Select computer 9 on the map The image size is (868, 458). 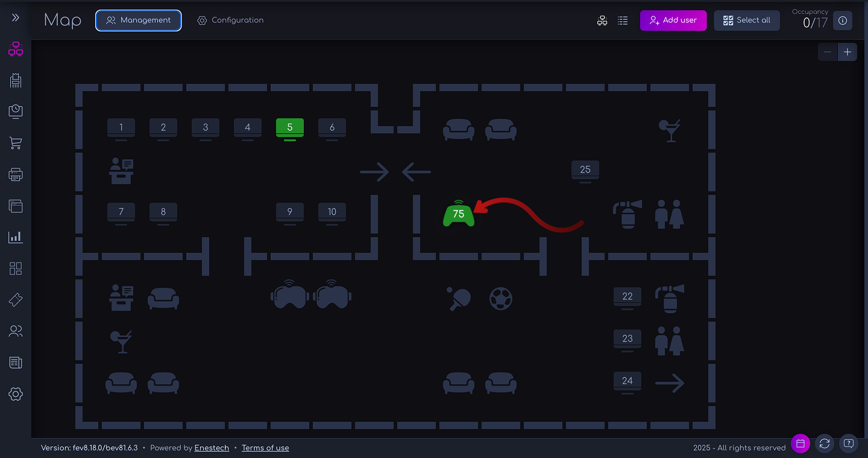[x=290, y=213]
